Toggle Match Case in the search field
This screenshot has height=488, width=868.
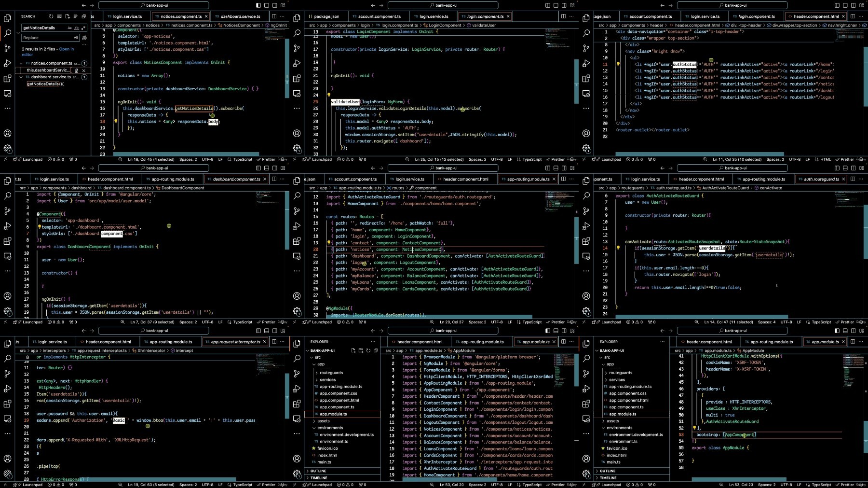[69, 28]
